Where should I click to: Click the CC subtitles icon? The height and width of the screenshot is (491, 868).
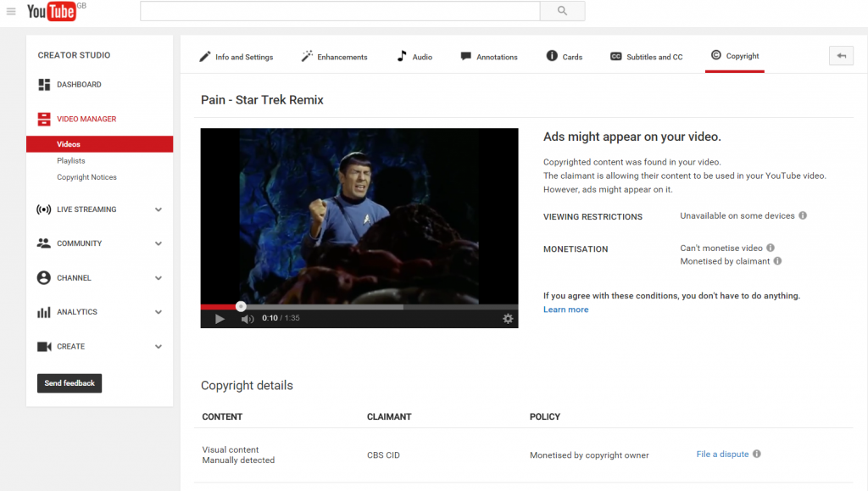tap(616, 57)
